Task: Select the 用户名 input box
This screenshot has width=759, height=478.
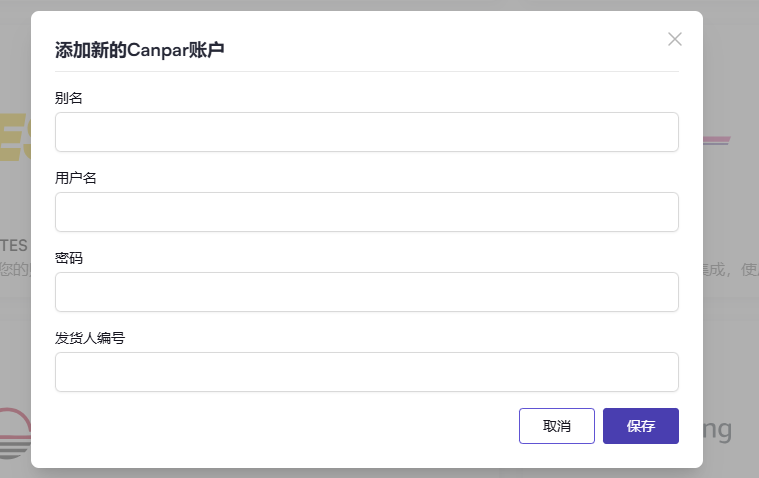Action: point(367,212)
